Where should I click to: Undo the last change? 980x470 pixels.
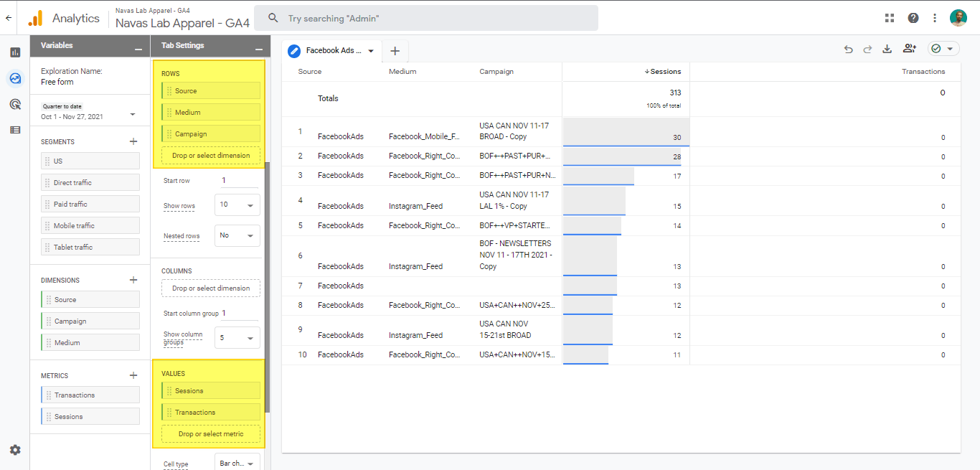click(849, 49)
